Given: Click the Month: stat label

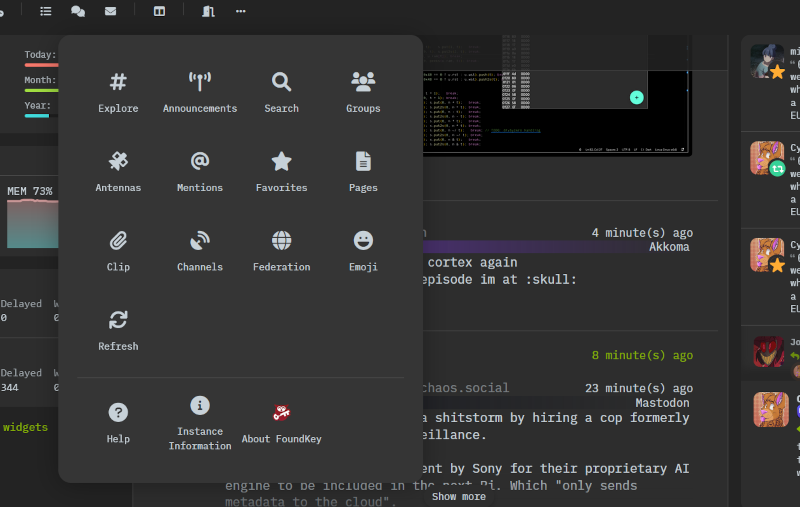Looking at the screenshot, I should [40, 80].
